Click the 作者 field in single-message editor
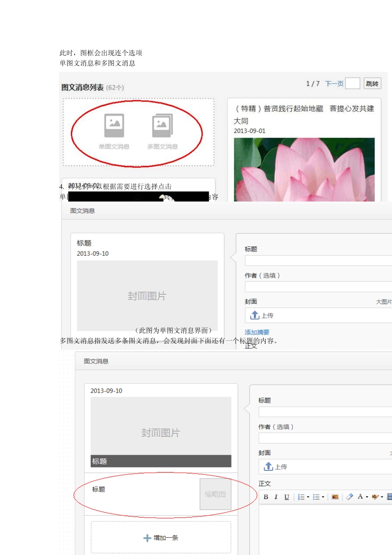392x555 pixels. (x=318, y=287)
